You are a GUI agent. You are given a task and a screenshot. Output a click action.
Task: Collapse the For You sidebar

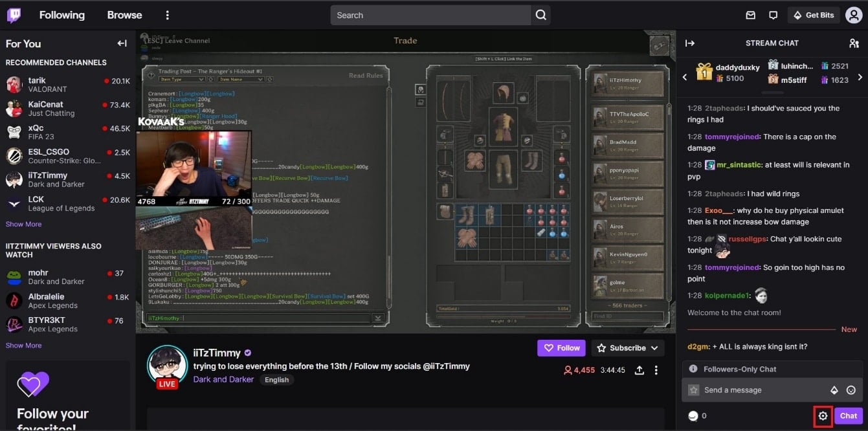[122, 43]
